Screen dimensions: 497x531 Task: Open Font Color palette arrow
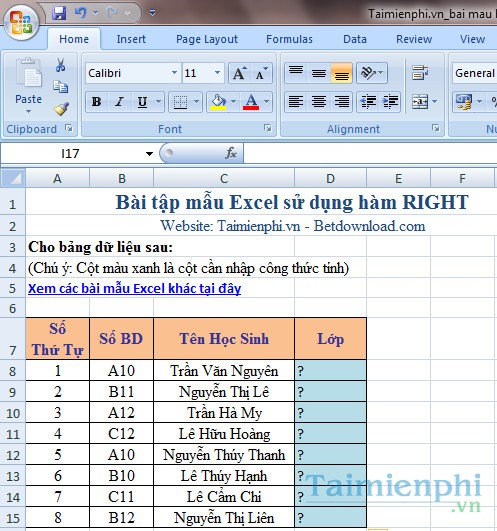click(x=266, y=102)
